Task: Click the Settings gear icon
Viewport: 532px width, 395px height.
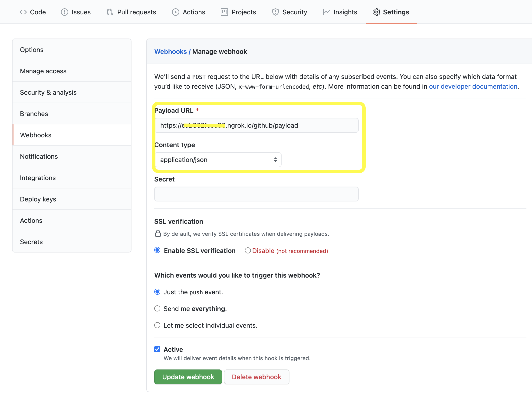Action: [x=376, y=12]
